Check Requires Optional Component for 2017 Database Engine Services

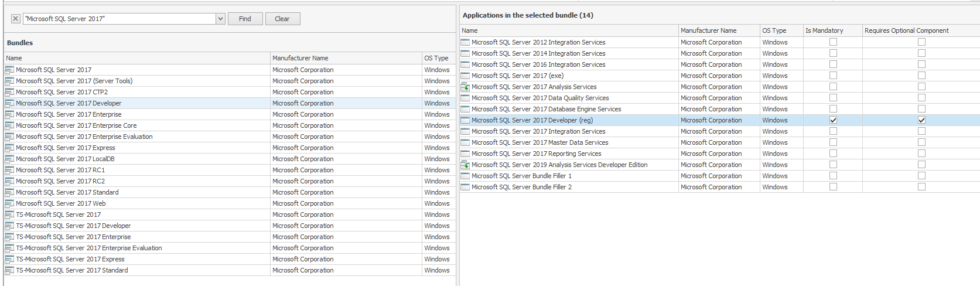coord(921,109)
